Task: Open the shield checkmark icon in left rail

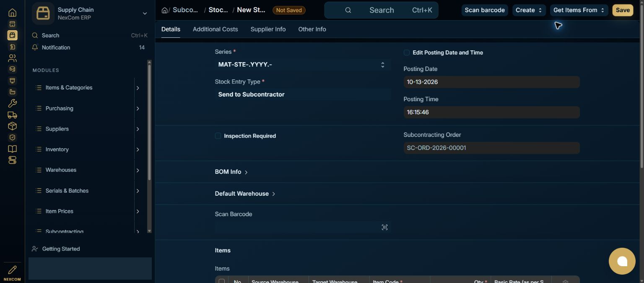Action: pos(12,137)
